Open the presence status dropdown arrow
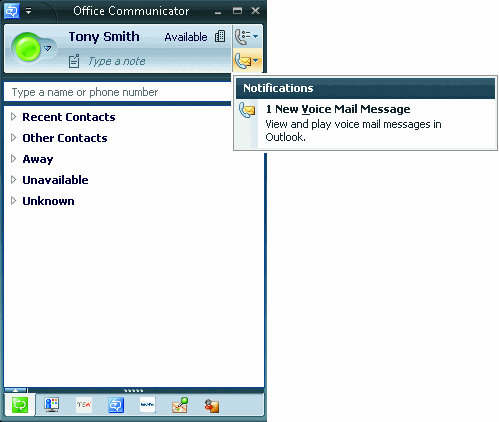499x422 pixels. [48, 49]
